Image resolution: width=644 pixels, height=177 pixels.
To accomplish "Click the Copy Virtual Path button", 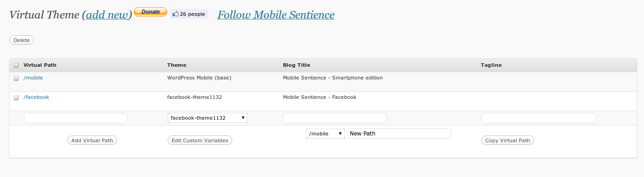I will tap(508, 140).
